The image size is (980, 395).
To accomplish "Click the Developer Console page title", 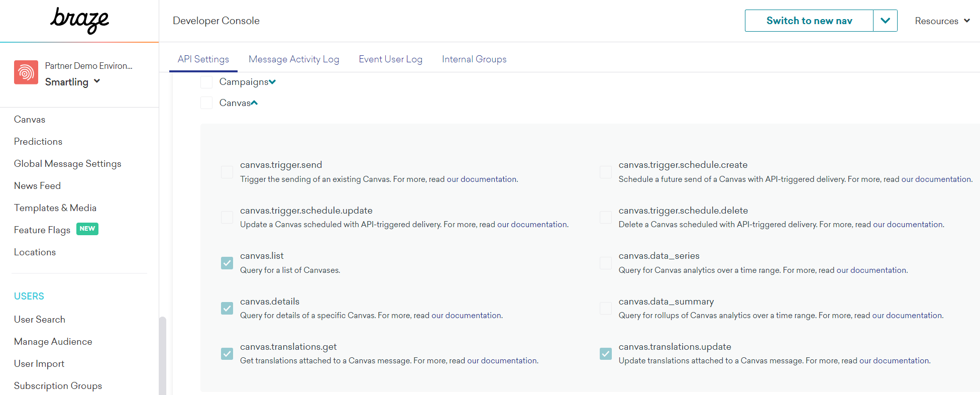I will [x=216, y=21].
